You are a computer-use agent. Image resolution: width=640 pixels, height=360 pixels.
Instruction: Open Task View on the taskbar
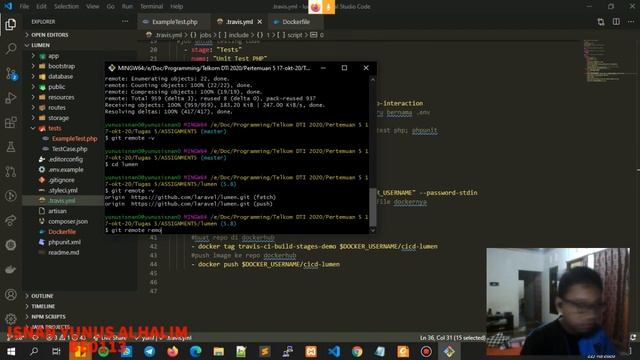click(x=56, y=351)
